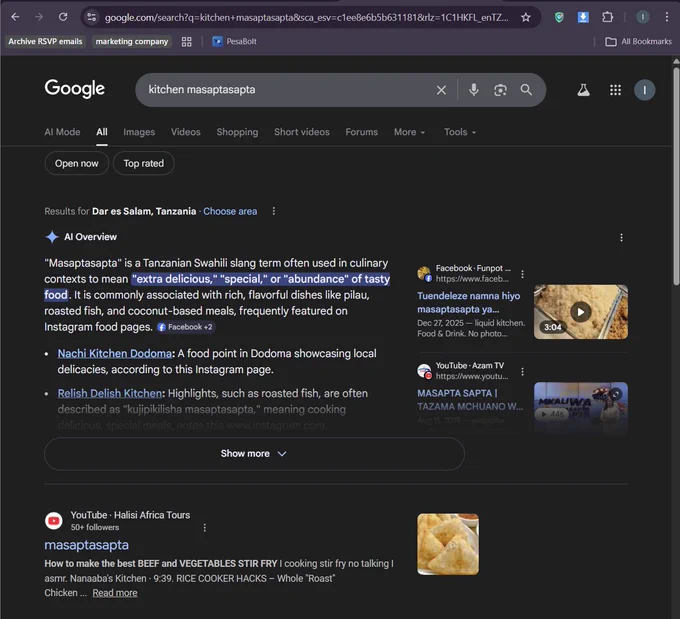This screenshot has width=680, height=619.
Task: Expand the More dropdown
Action: (x=409, y=132)
